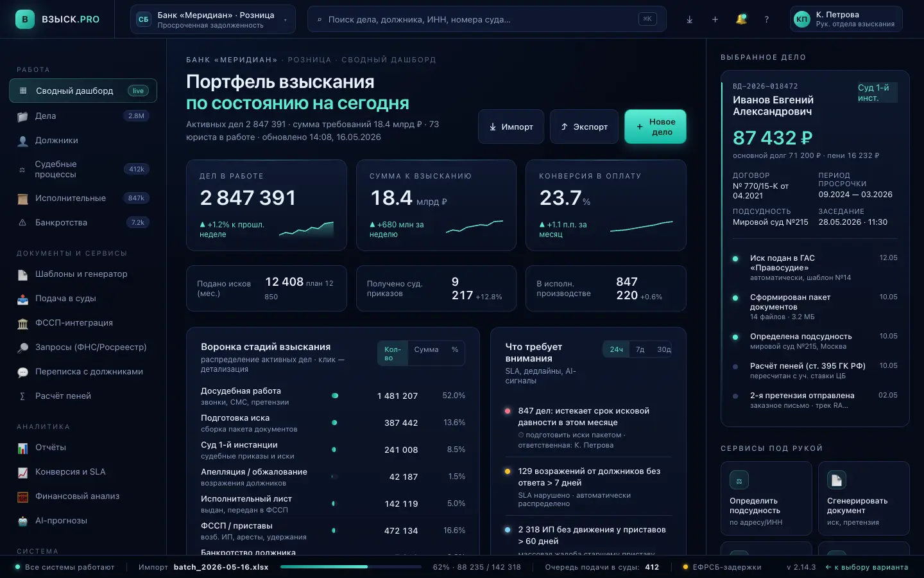Click the Банкротства warning icon
Viewport: 924px width, 578px height.
(x=22, y=223)
